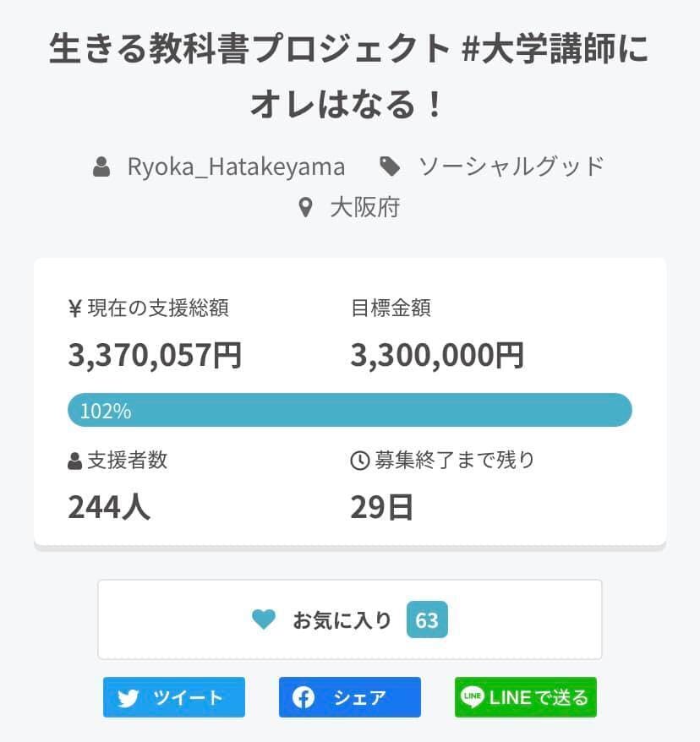Click the favorites count badge showing 63
Viewport: 700px width, 742px height.
coord(427,619)
